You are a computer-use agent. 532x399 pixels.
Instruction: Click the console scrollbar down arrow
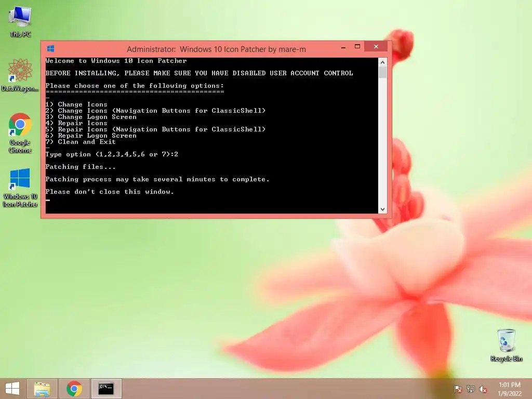382,209
